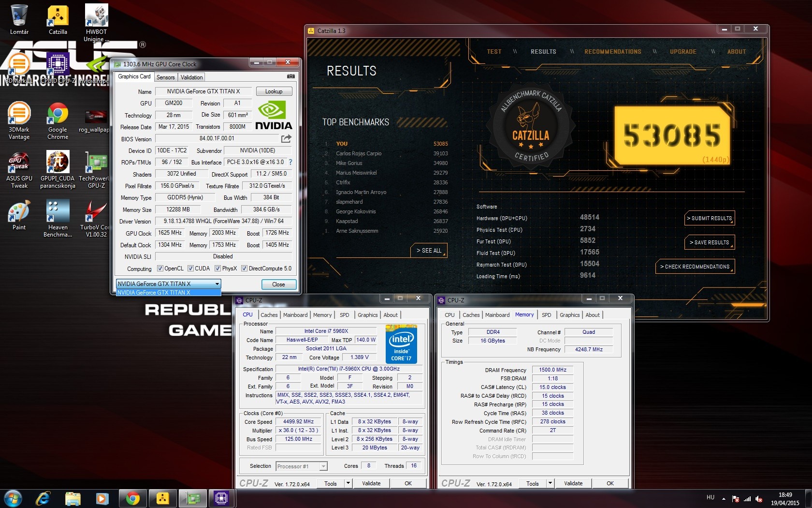Open the UPGRADE tab in Catzilla
Screen dimensions: 812x508
click(683, 52)
